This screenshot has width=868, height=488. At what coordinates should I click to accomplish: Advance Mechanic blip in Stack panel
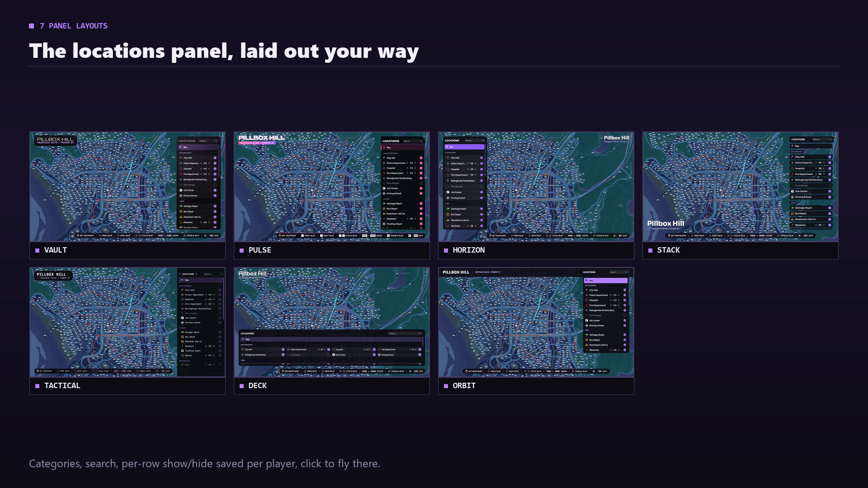point(824,225)
